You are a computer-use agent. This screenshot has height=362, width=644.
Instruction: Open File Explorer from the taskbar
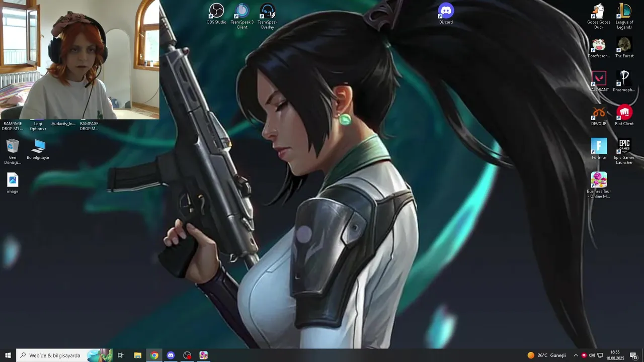pyautogui.click(x=137, y=355)
